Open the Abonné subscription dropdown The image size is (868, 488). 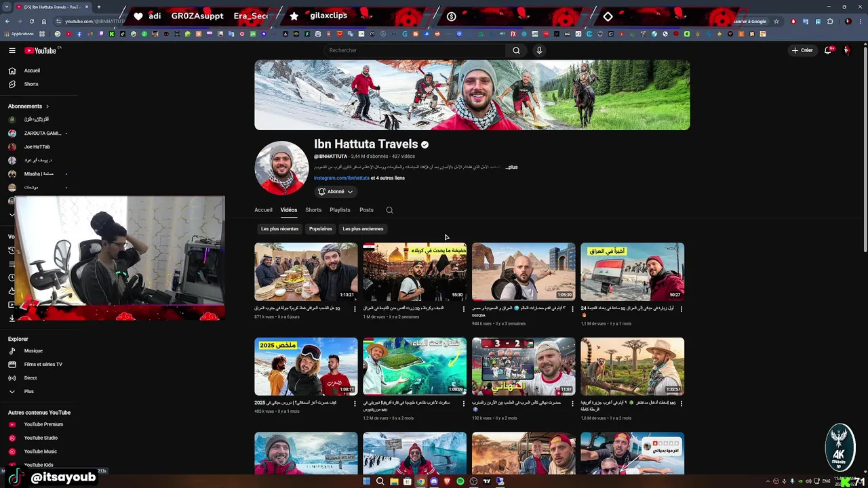[x=336, y=192]
